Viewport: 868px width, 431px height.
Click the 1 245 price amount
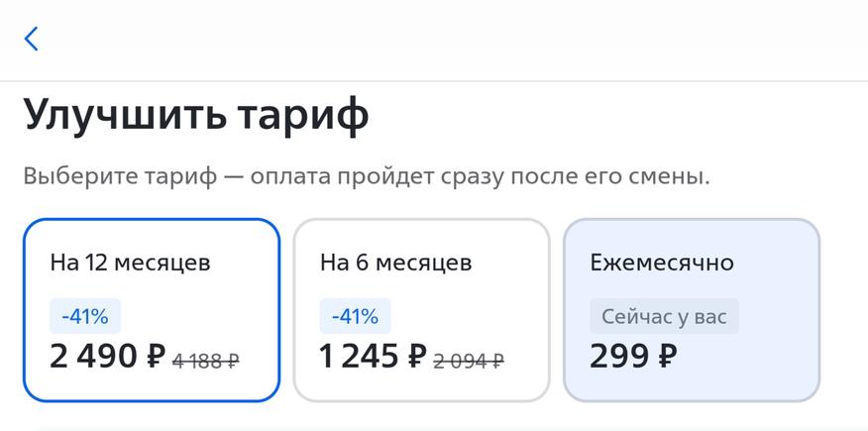tap(360, 356)
